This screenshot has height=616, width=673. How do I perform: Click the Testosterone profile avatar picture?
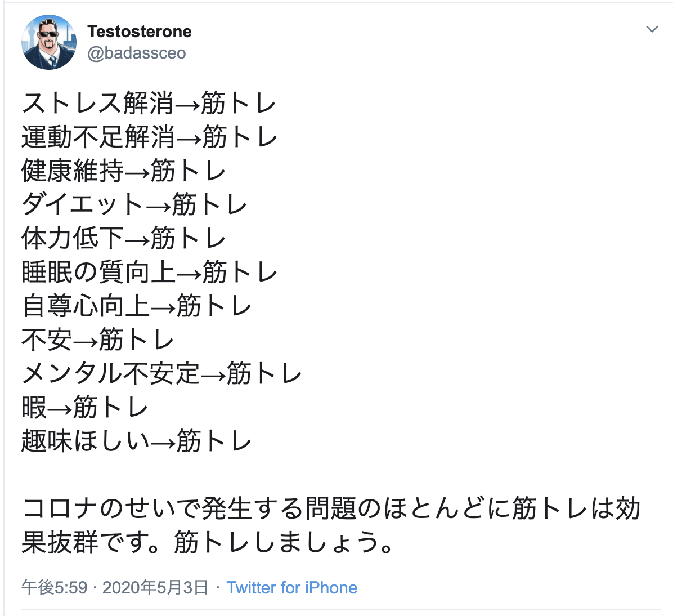[48, 42]
